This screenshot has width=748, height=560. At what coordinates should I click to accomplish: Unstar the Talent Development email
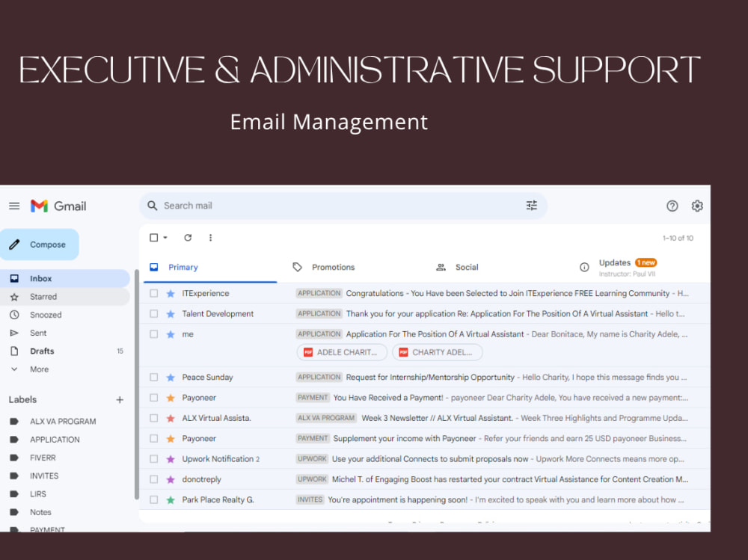tap(171, 314)
